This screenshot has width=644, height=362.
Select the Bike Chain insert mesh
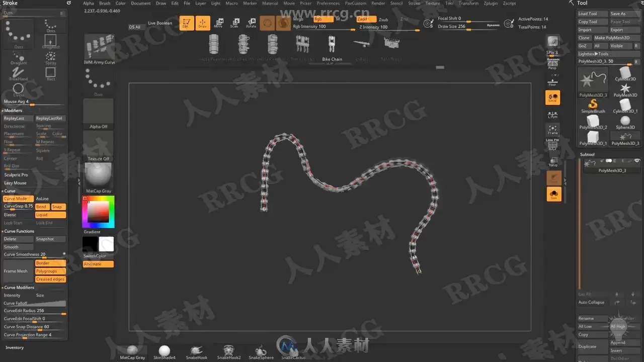tap(332, 48)
